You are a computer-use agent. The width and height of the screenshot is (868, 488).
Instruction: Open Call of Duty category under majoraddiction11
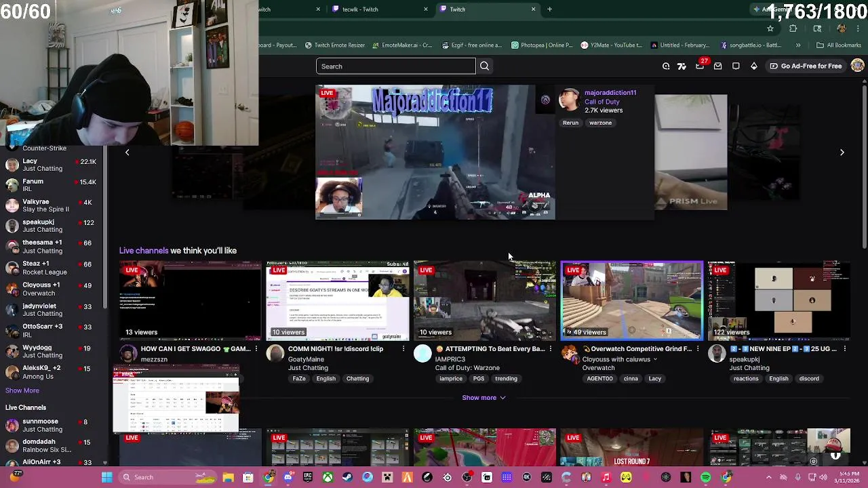601,102
